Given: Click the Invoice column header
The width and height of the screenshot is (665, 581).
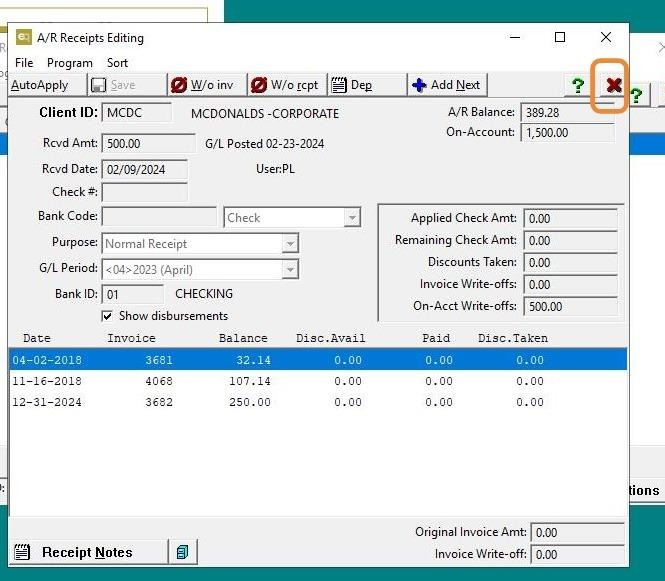Looking at the screenshot, I should [x=131, y=338].
